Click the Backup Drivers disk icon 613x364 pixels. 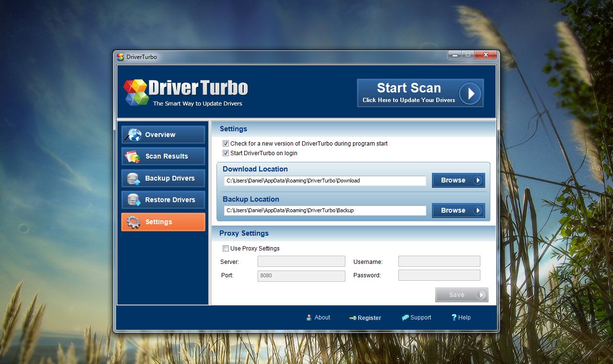(134, 179)
